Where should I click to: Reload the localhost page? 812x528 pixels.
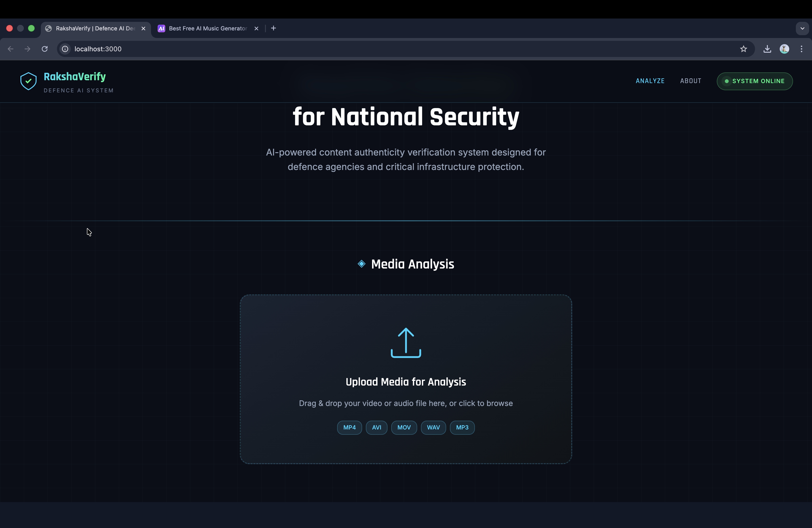pos(45,49)
